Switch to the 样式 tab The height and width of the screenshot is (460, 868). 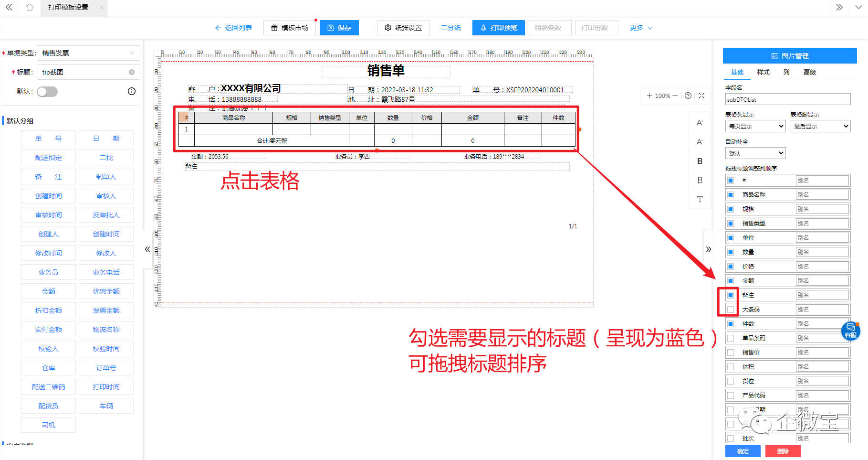[763, 72]
